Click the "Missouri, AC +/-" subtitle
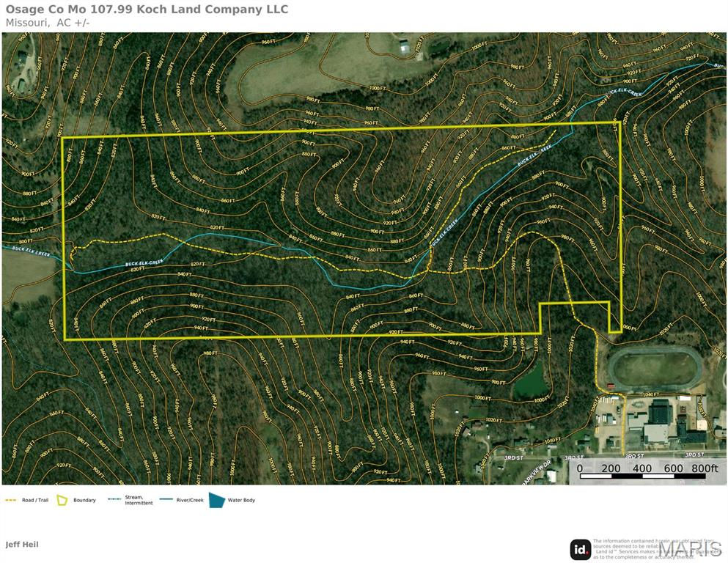The width and height of the screenshot is (728, 563). coord(48,23)
